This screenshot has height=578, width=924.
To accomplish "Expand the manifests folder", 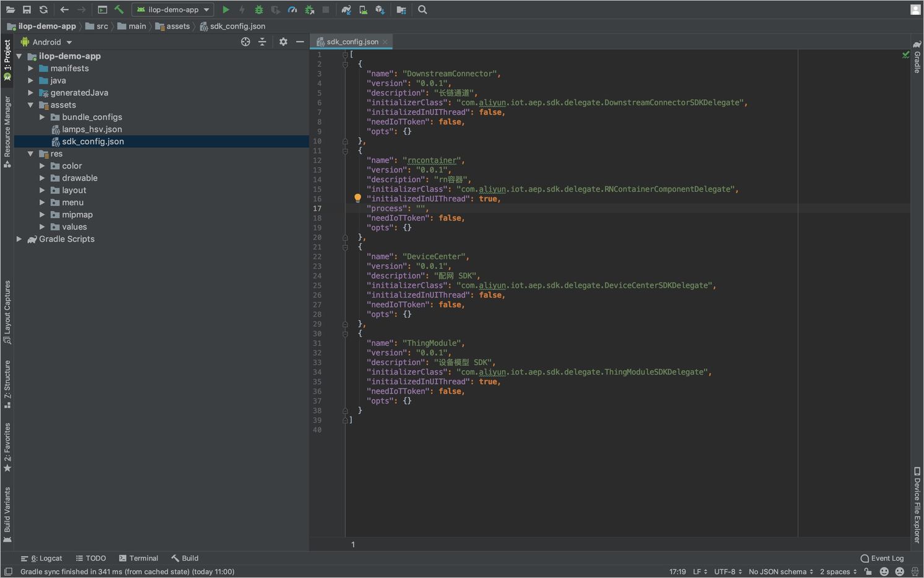I will pyautogui.click(x=30, y=69).
